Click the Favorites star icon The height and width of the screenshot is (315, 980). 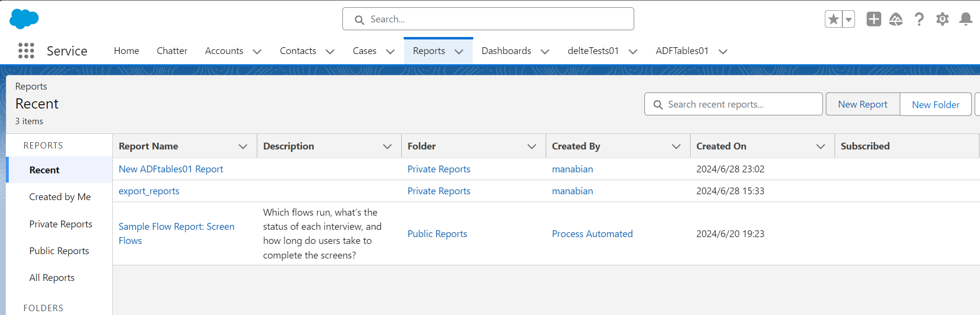[x=834, y=19]
